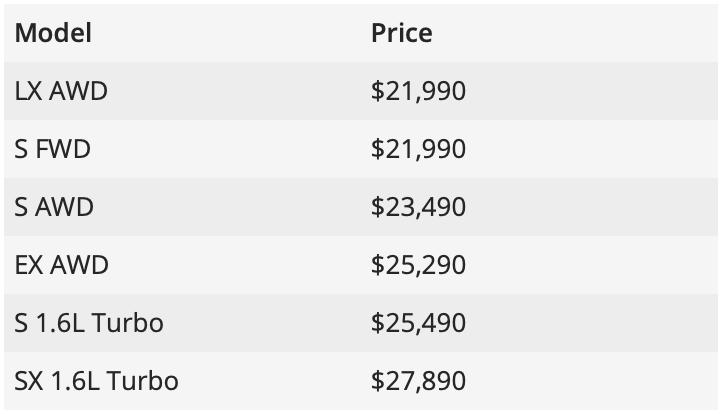The image size is (724, 414).
Task: Select the EX AWD model cell
Action: pos(62,266)
